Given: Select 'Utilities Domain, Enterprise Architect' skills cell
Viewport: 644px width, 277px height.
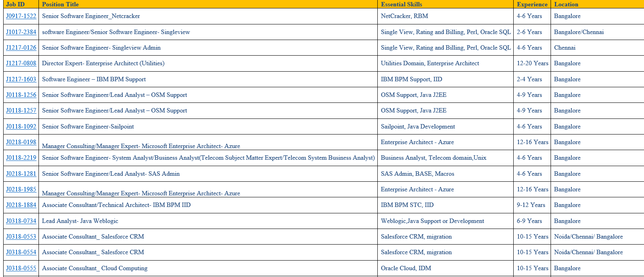Looking at the screenshot, I should pyautogui.click(x=446, y=63).
